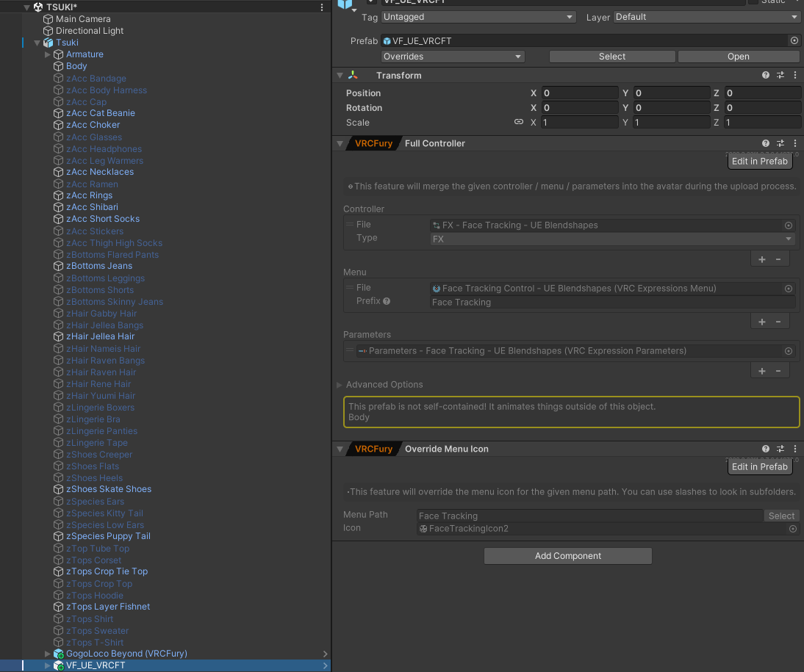Add a new entry to the Parameters list
Viewport: 804px width, 672px height.
[762, 371]
